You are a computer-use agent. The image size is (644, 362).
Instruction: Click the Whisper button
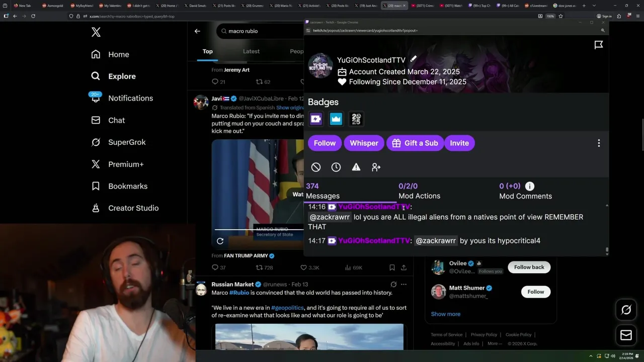click(x=364, y=143)
